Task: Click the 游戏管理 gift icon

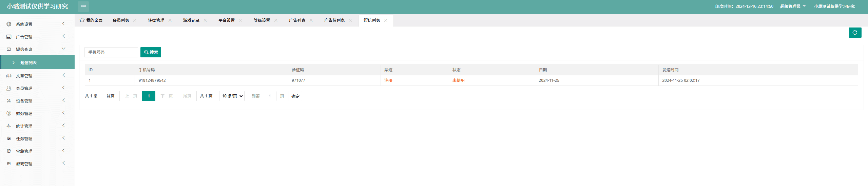Action: point(9,164)
